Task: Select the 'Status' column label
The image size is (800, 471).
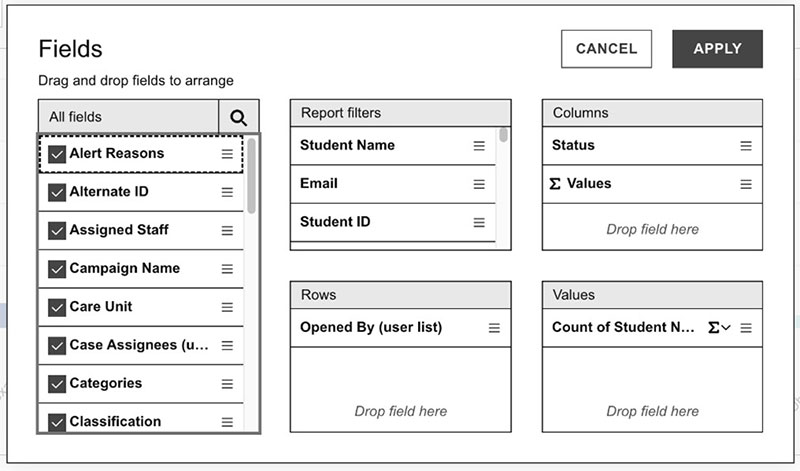Action: (x=573, y=145)
